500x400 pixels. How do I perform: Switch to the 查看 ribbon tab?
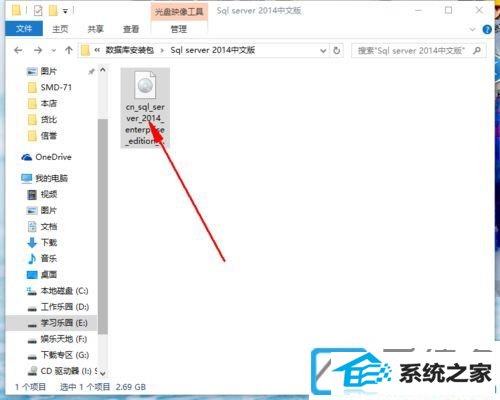click(x=131, y=29)
